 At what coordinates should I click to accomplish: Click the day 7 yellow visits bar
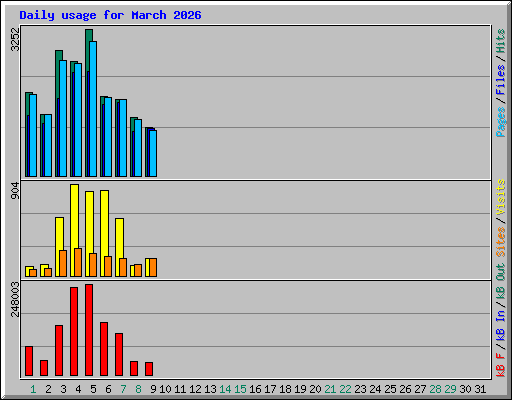pyautogui.click(x=119, y=238)
